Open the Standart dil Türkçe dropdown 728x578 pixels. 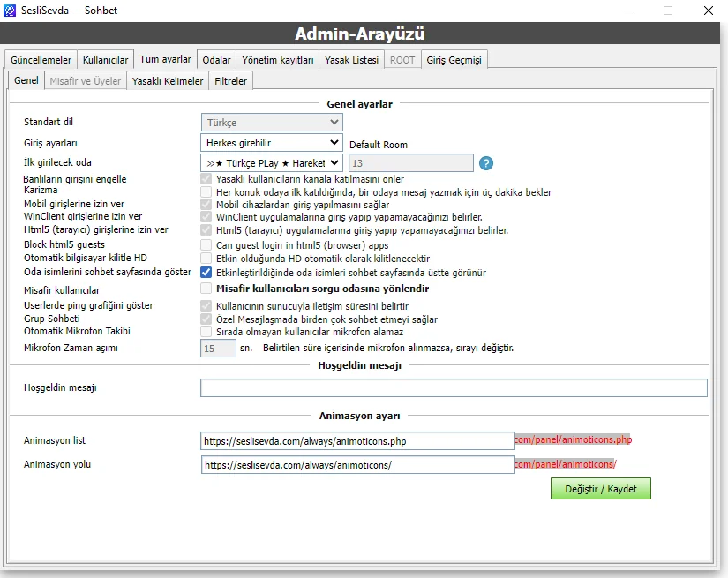click(x=272, y=123)
